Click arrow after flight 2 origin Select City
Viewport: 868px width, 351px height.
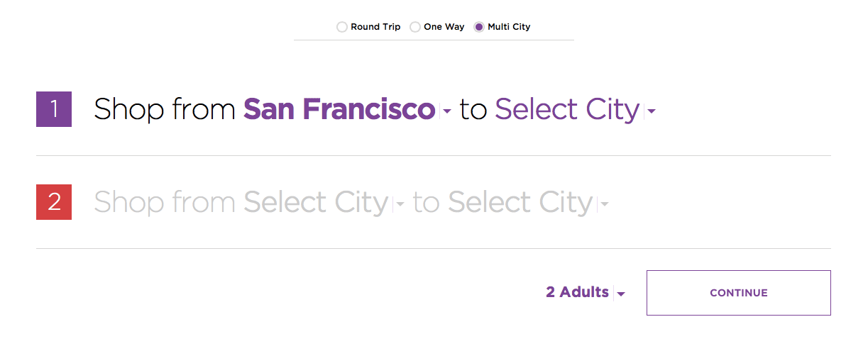click(400, 205)
